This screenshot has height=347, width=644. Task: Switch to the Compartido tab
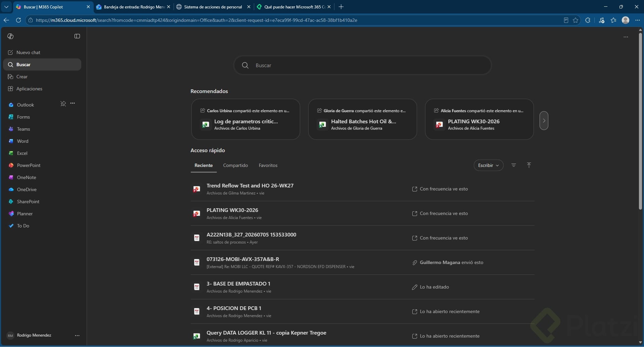point(235,165)
